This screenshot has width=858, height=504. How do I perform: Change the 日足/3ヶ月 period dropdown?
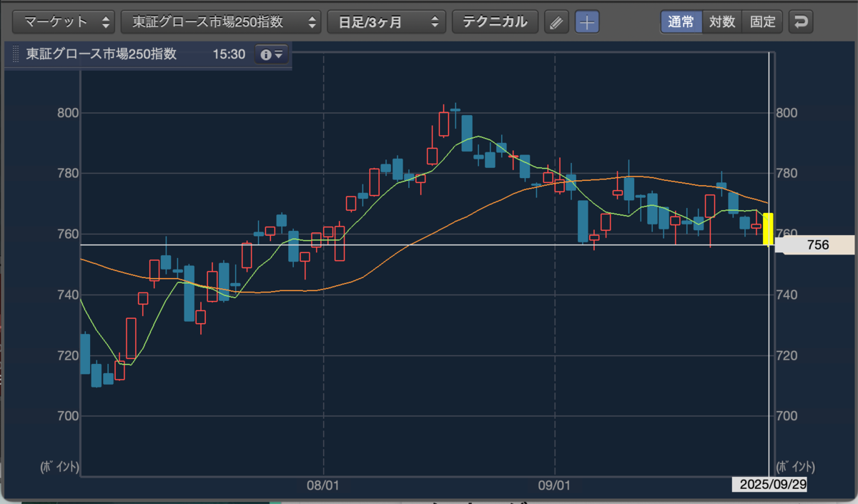(x=386, y=22)
